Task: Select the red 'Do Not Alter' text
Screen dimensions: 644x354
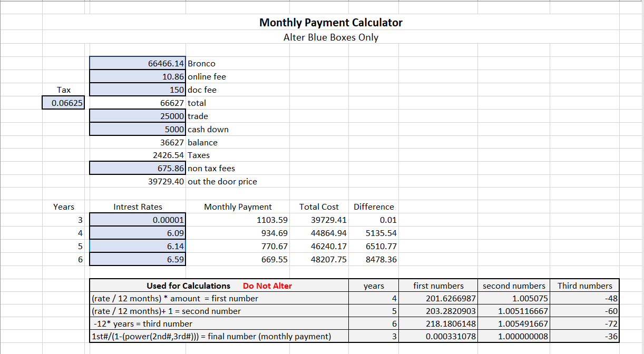Action: [x=267, y=286]
